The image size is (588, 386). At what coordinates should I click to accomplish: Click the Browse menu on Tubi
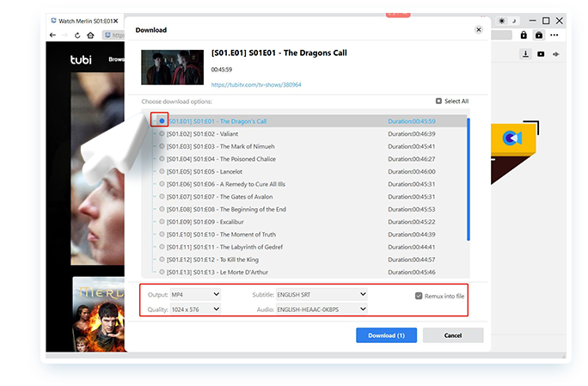116,59
